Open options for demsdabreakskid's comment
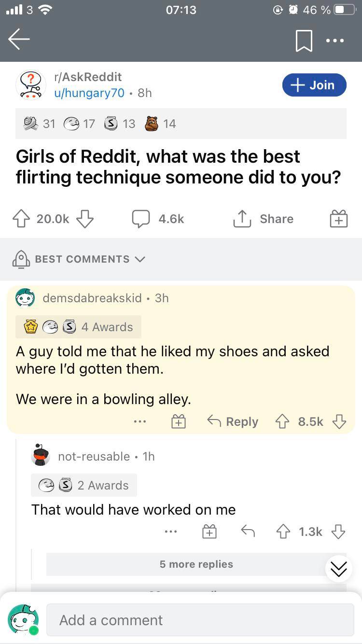The height and width of the screenshot is (644, 362). click(140, 422)
